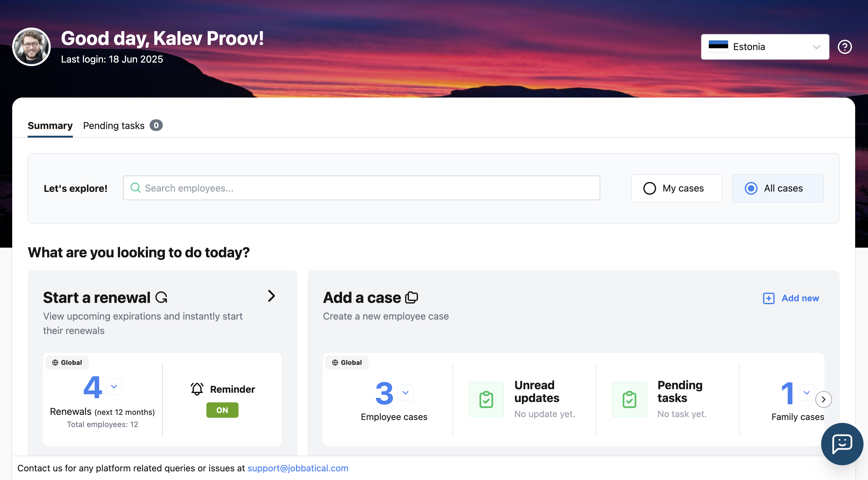The image size is (868, 480).
Task: Select the All cases radio button
Action: click(751, 188)
